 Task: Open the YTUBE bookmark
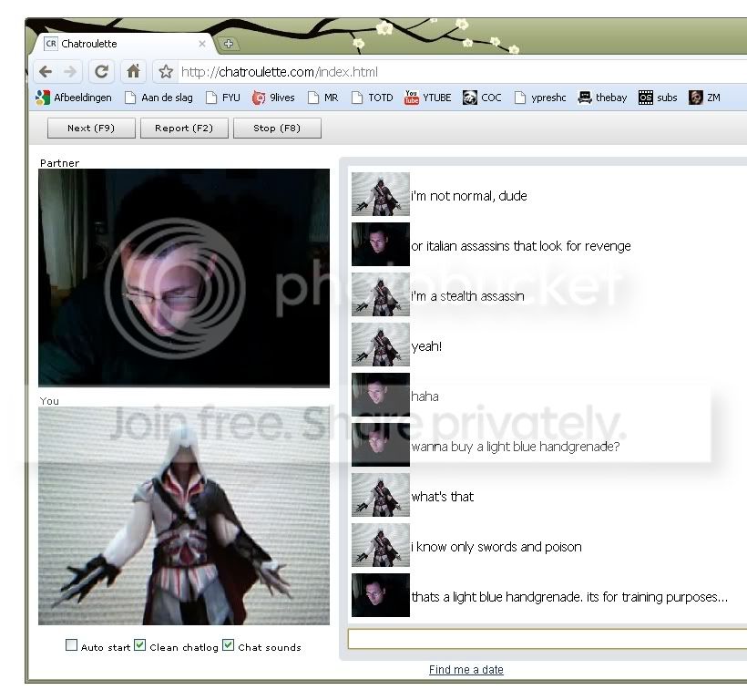click(x=428, y=98)
